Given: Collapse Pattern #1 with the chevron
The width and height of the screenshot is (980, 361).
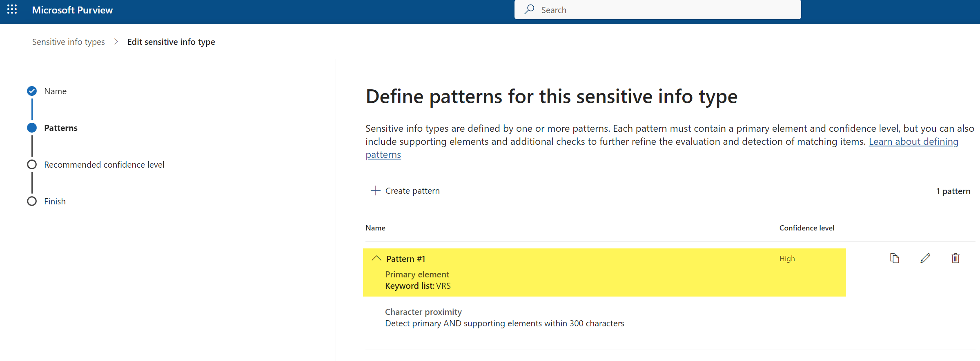Looking at the screenshot, I should 376,259.
